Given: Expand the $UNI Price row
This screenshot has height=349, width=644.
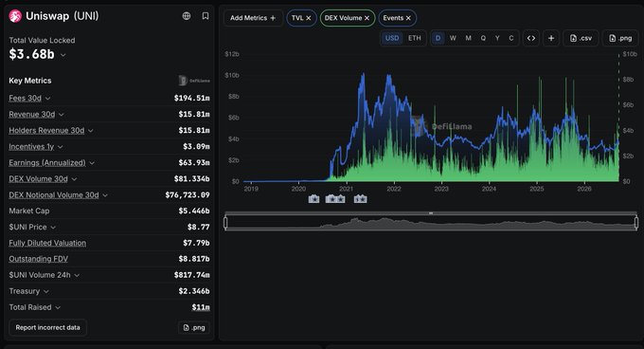Looking at the screenshot, I should coord(53,228).
